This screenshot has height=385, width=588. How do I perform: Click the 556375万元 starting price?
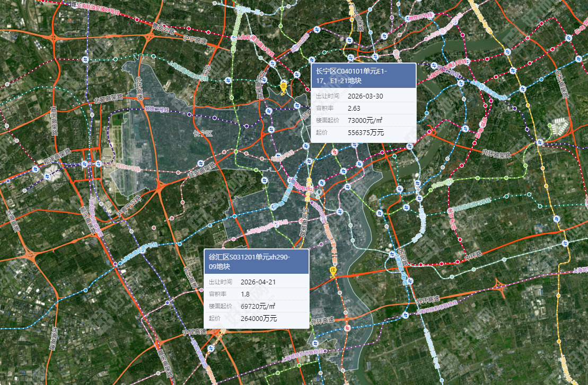tap(366, 132)
